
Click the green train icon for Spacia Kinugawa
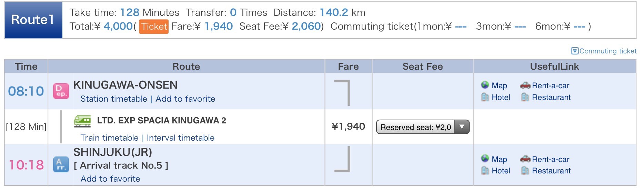82,121
